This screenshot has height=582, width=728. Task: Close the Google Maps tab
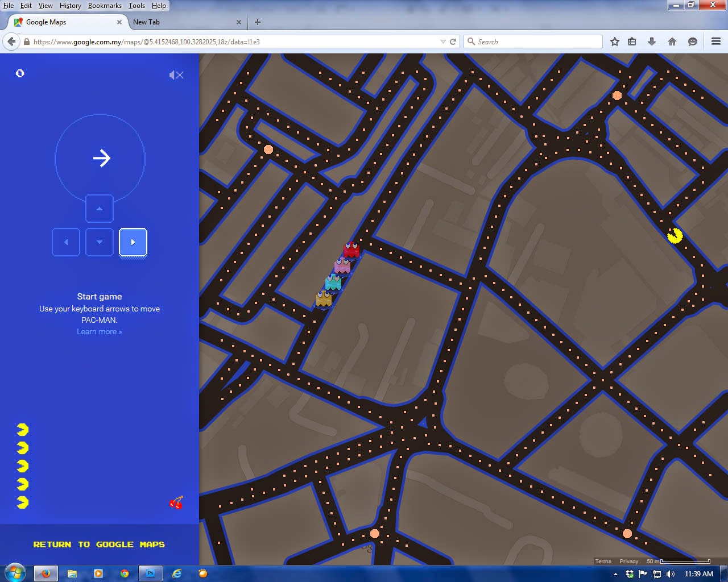pos(119,22)
